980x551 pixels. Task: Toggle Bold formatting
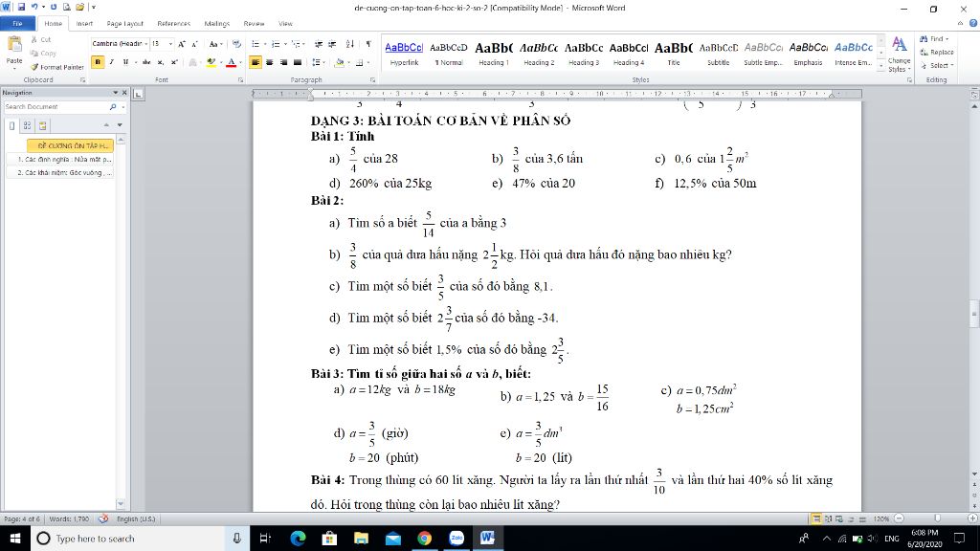[98, 62]
